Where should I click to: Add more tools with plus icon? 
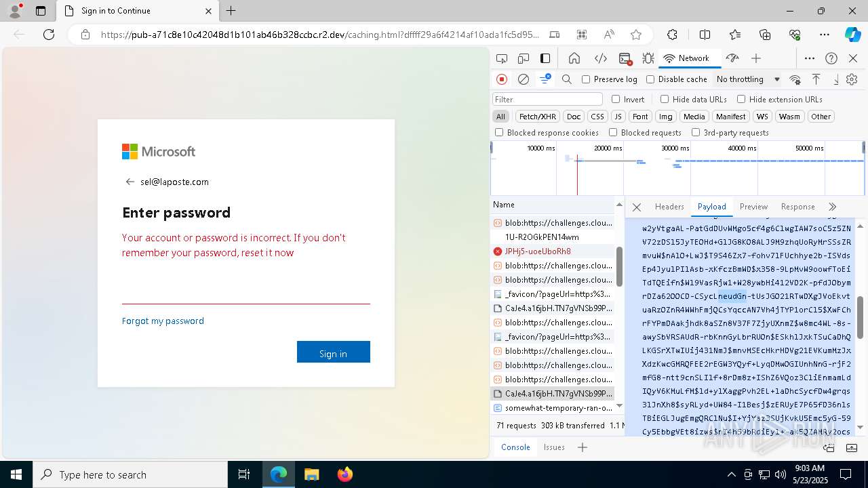(x=756, y=58)
